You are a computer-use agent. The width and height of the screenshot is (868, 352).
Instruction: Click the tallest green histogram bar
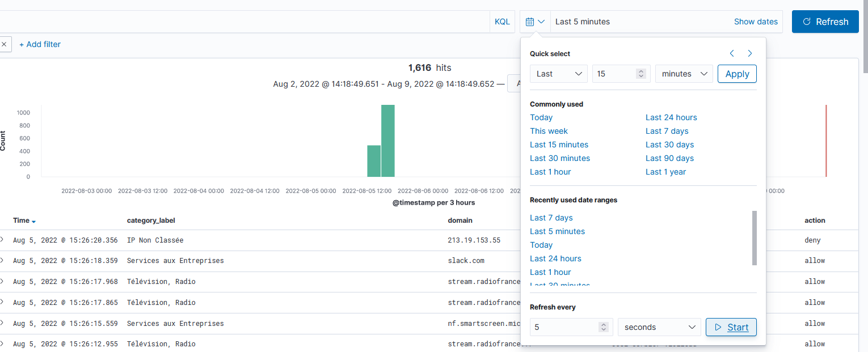point(387,141)
